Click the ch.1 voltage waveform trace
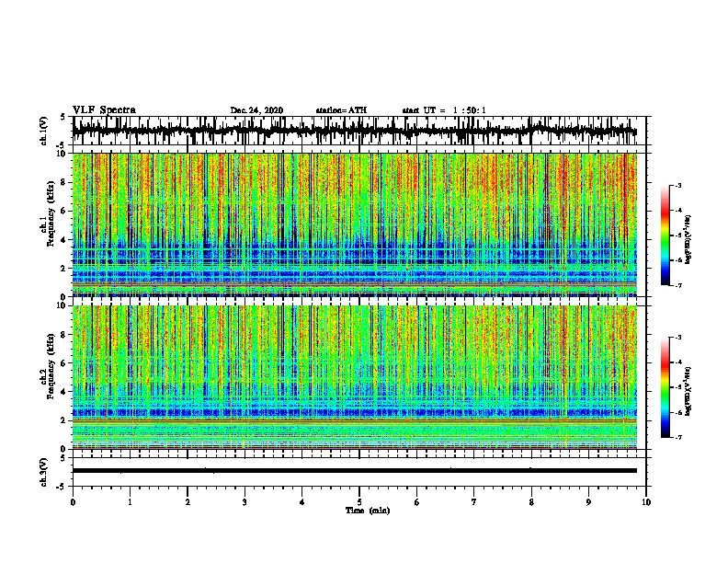 [x=354, y=131]
